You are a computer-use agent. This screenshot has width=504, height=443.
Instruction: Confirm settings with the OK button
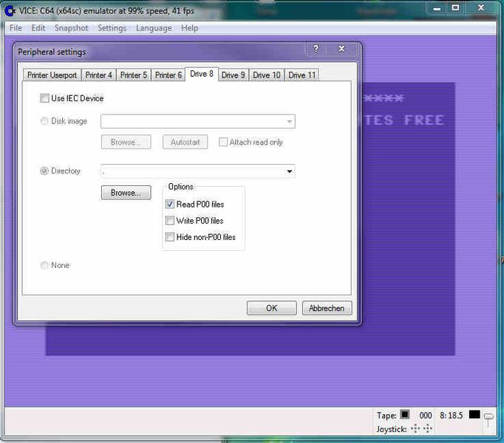[271, 308]
